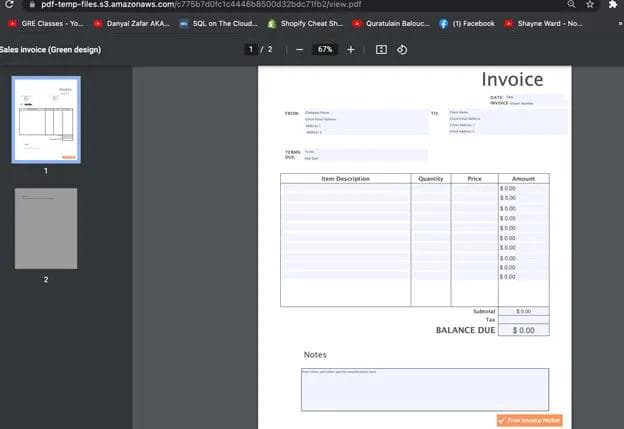
Task: Click the fit to page icon
Action: click(381, 49)
